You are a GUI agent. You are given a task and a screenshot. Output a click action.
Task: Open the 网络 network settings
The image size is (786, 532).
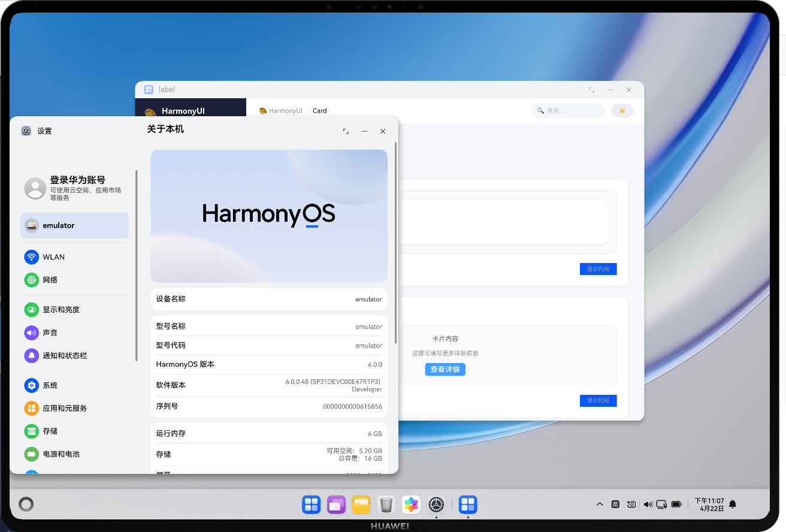(x=74, y=280)
